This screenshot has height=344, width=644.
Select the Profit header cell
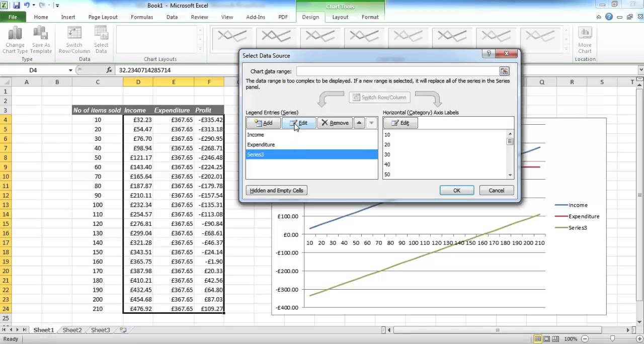click(209, 110)
